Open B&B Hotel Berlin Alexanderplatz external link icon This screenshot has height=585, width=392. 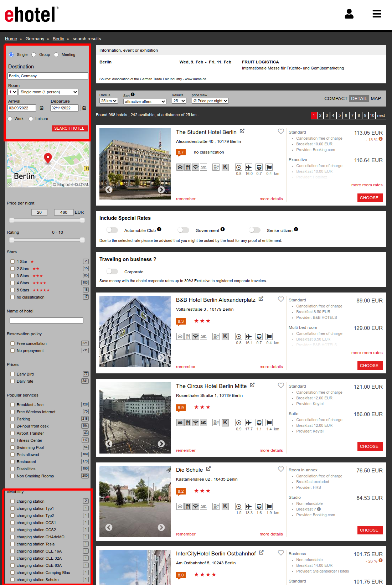(x=261, y=299)
